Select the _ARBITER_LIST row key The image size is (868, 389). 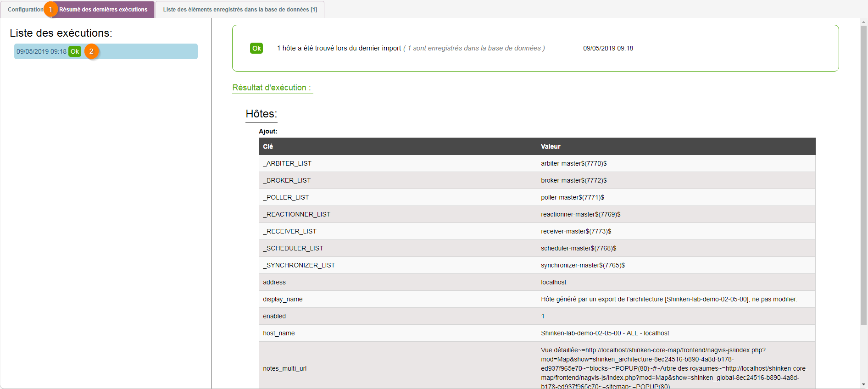coord(287,163)
